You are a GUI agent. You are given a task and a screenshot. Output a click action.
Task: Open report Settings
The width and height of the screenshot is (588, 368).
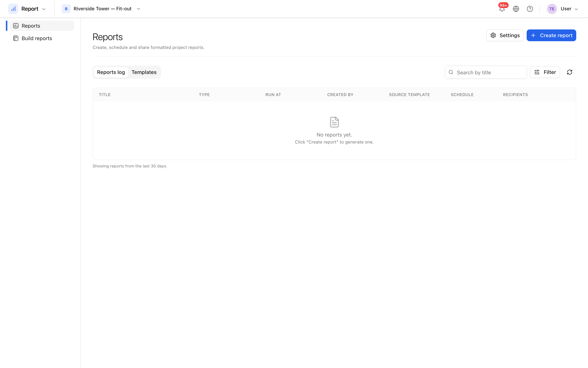coord(505,36)
